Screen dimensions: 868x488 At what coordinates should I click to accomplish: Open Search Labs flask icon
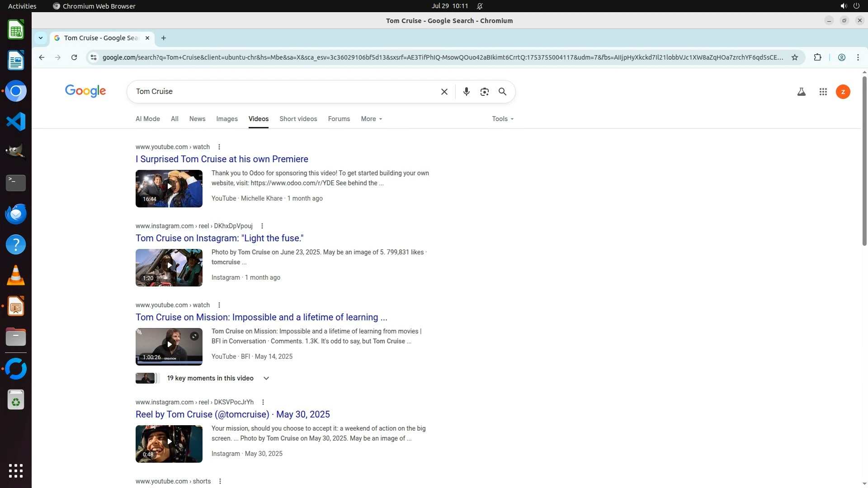801,92
